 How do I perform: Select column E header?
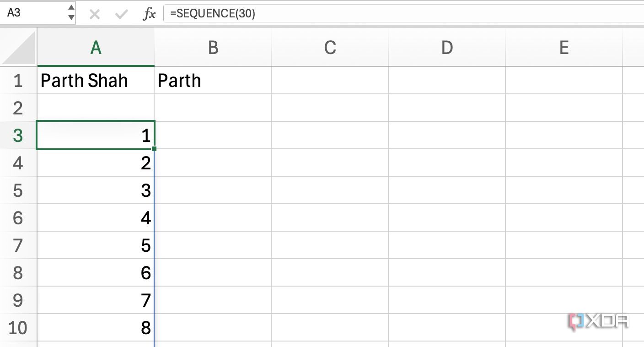click(x=563, y=47)
